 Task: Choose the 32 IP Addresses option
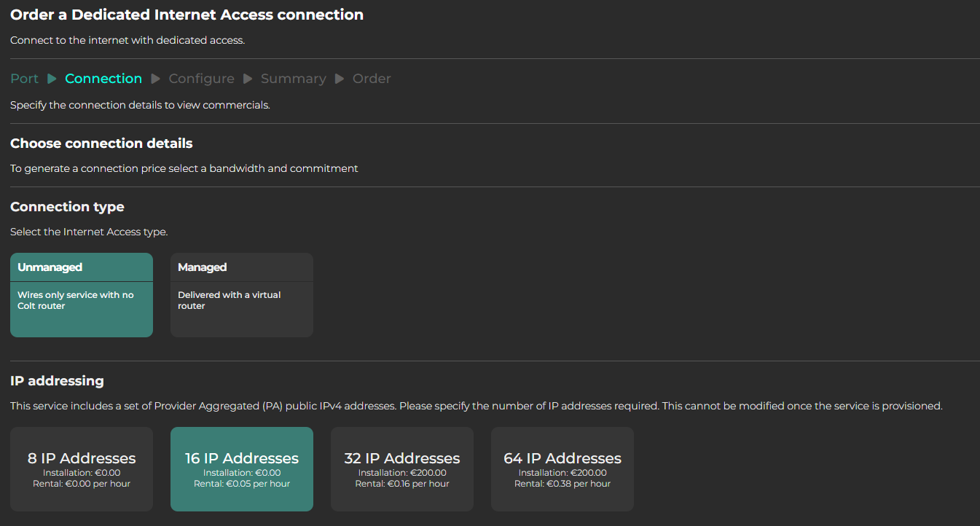pos(402,468)
